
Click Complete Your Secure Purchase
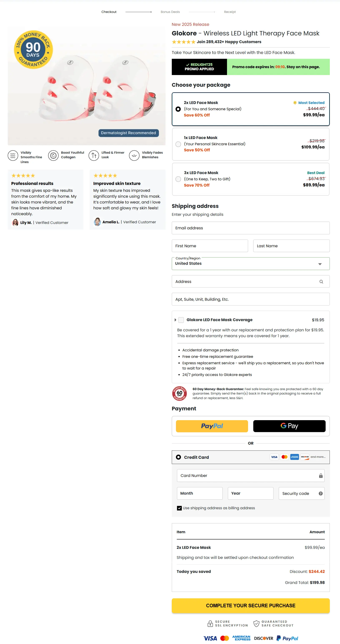pos(251,605)
